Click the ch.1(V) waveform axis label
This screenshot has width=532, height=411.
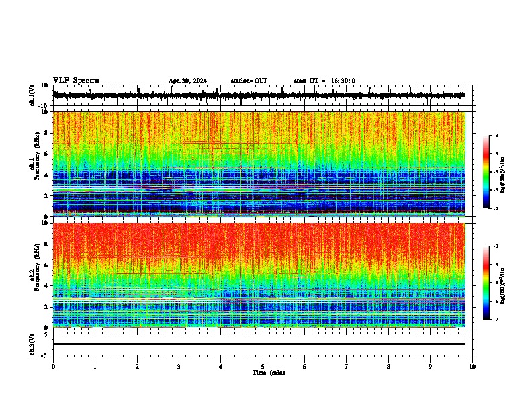click(32, 95)
